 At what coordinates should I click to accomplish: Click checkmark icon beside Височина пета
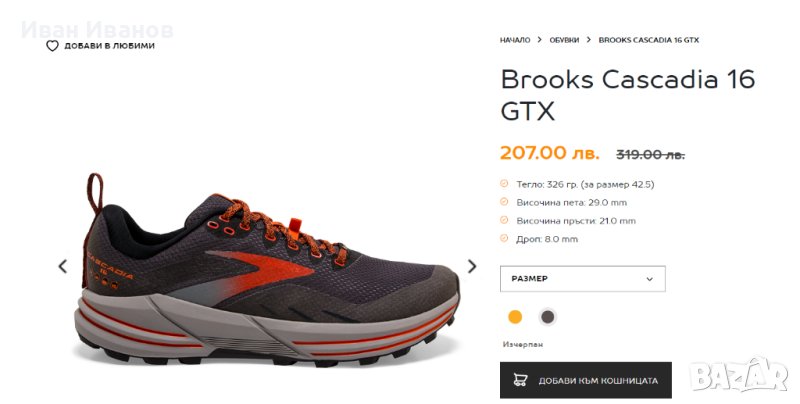[504, 202]
